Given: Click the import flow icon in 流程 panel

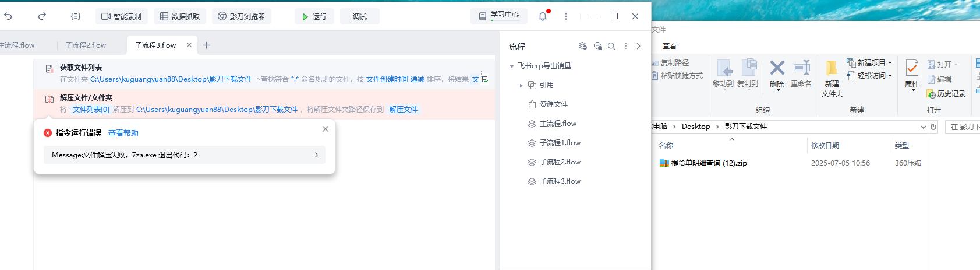Looking at the screenshot, I should [x=597, y=46].
